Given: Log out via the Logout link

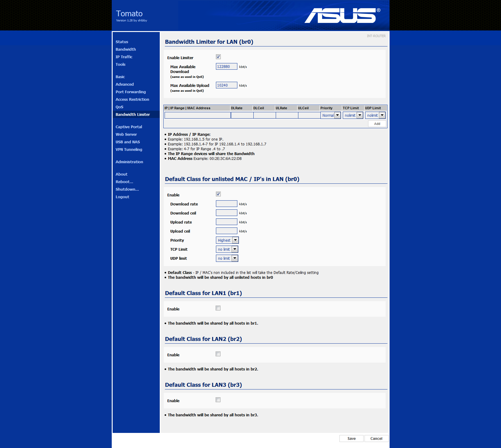Looking at the screenshot, I should (x=122, y=197).
